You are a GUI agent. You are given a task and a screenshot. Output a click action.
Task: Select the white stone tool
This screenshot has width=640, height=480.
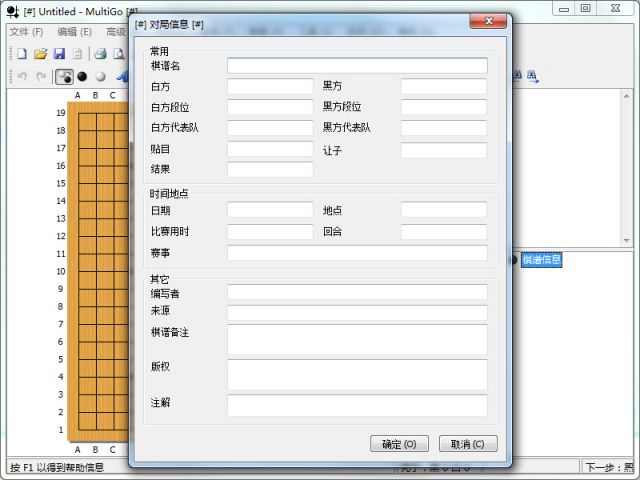100,76
